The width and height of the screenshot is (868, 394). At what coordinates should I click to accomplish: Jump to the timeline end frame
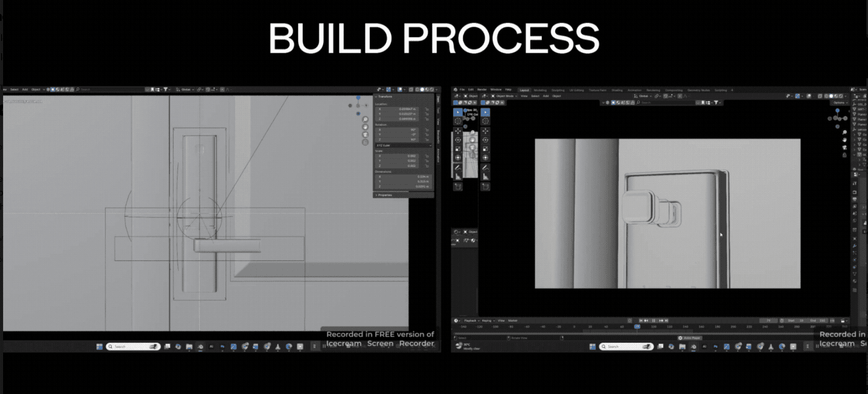[667, 320]
